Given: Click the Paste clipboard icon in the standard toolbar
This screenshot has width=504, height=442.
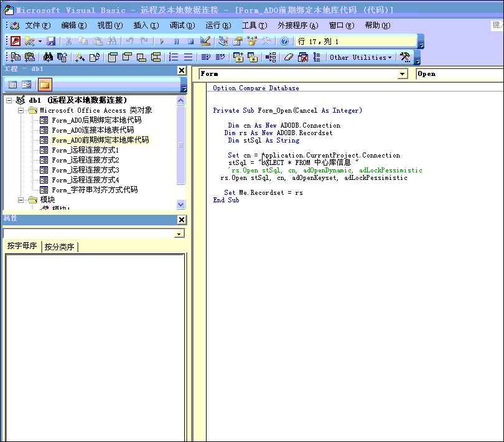Looking at the screenshot, I should coord(98,41).
